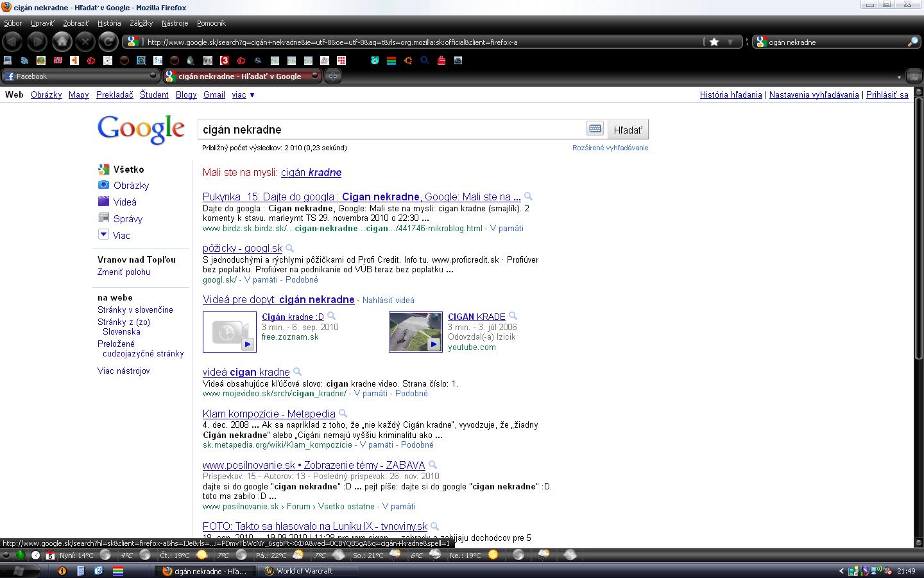Open the Prekladač link in the top bar
Image resolution: width=924 pixels, height=578 pixels.
click(x=115, y=94)
